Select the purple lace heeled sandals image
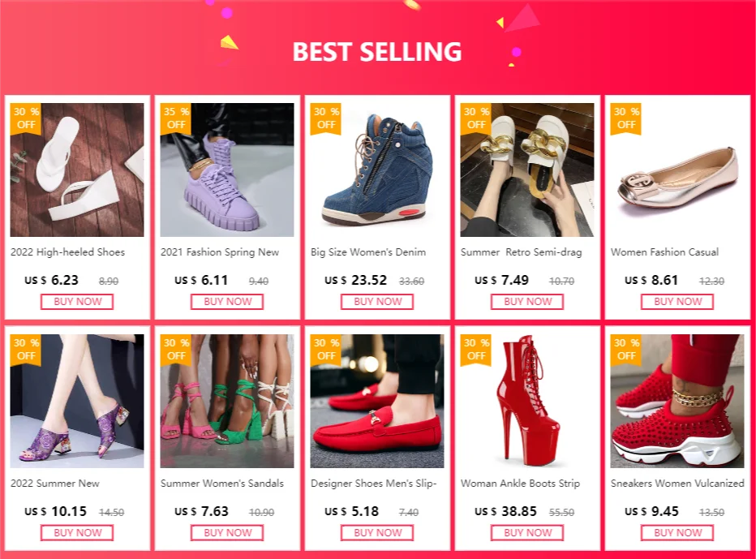 [x=77, y=401]
